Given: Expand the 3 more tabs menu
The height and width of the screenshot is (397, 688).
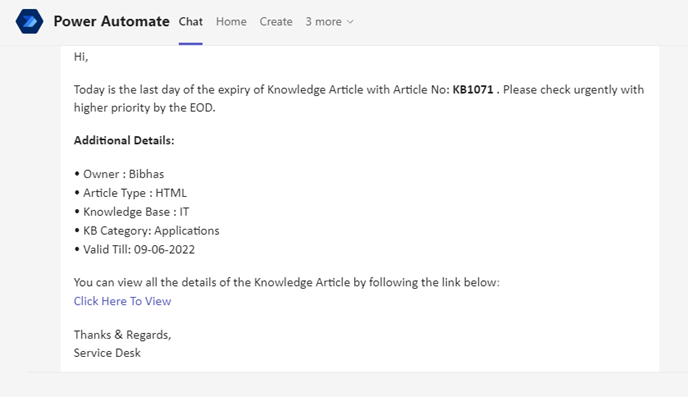Looking at the screenshot, I should click(329, 21).
